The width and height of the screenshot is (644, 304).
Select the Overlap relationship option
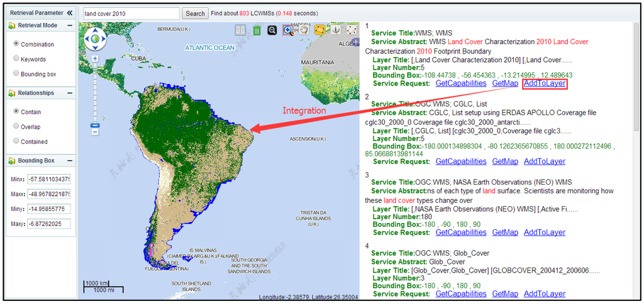[x=16, y=127]
